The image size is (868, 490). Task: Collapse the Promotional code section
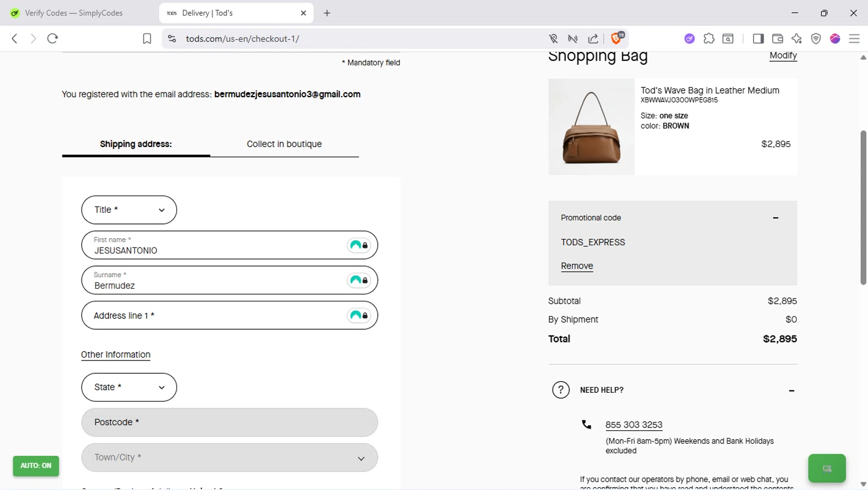[775, 218]
